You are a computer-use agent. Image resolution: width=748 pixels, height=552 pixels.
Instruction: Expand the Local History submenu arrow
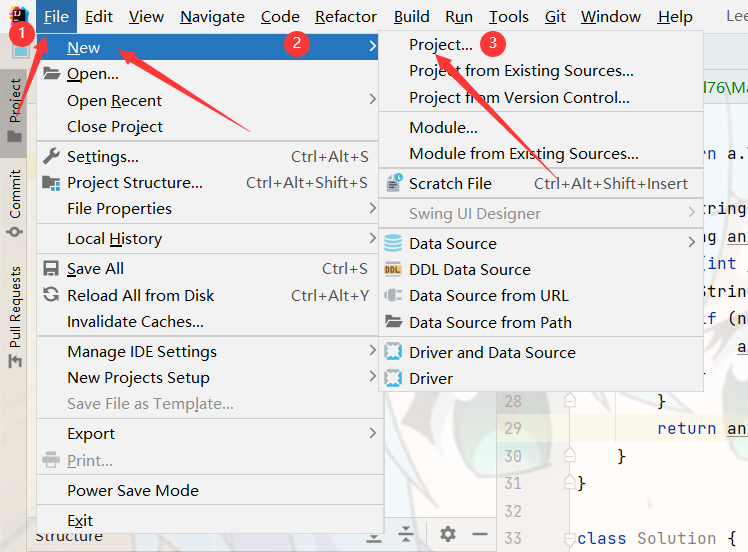coord(372,238)
